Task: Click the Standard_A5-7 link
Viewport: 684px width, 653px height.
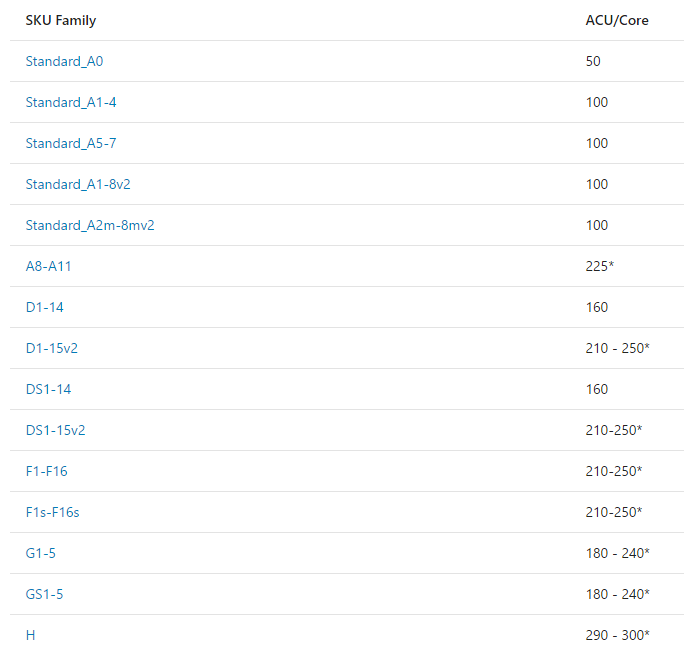Action: tap(71, 144)
